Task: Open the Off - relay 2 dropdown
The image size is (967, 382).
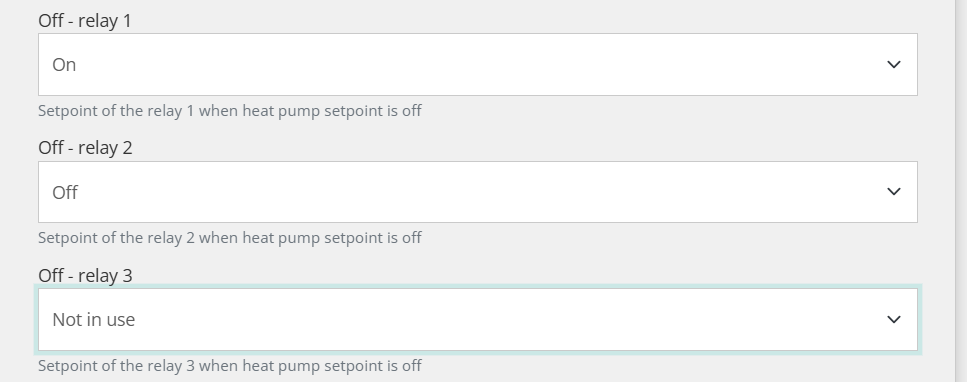Action: [478, 192]
